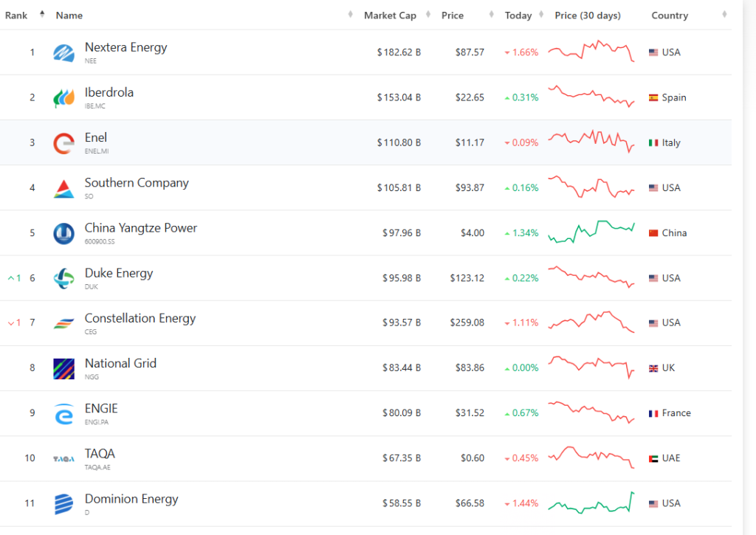
Task: Open the Nextera Energy company link
Action: pyautogui.click(x=126, y=47)
